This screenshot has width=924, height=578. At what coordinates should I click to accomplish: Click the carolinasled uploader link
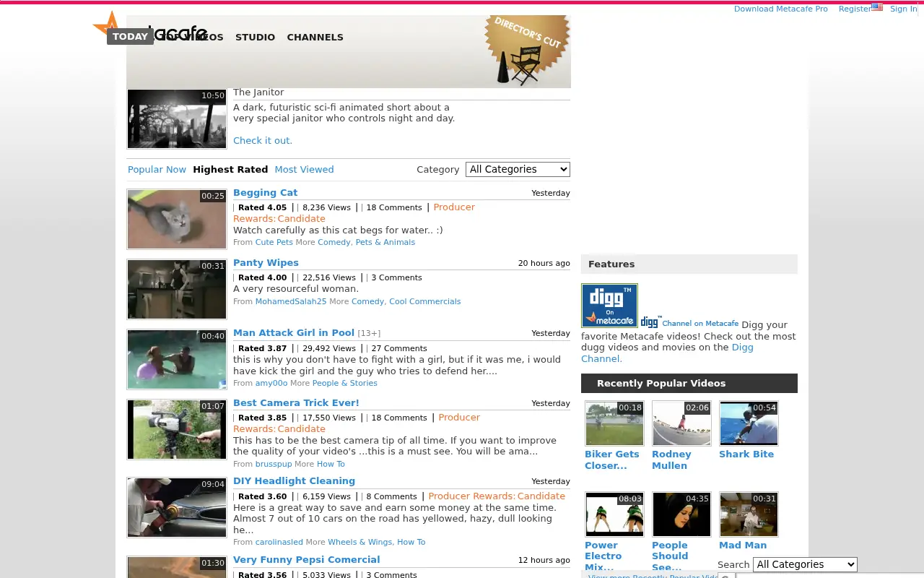coord(279,542)
